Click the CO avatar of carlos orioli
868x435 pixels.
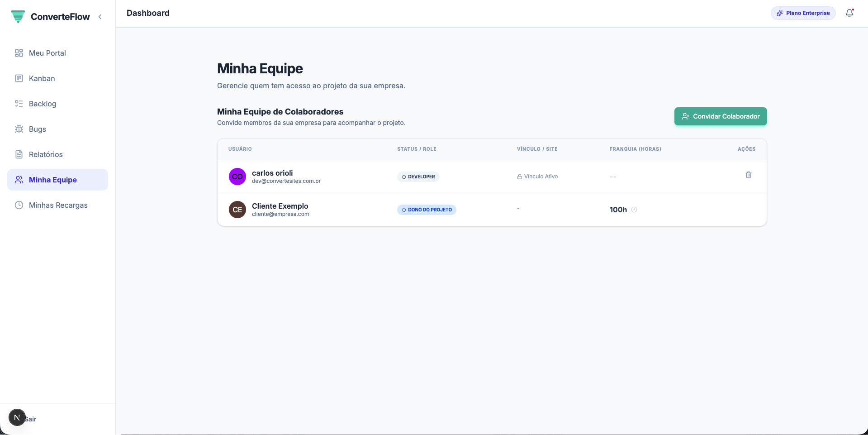pyautogui.click(x=237, y=177)
